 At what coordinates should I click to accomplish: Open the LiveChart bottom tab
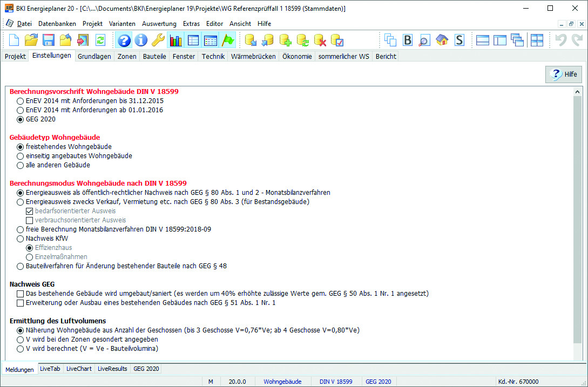(x=79, y=369)
